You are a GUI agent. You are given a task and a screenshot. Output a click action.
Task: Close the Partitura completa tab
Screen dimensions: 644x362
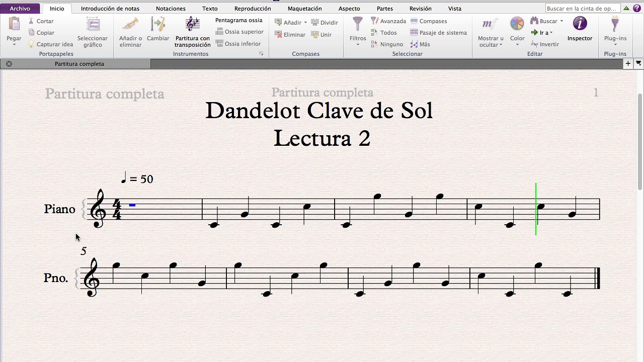click(x=9, y=64)
